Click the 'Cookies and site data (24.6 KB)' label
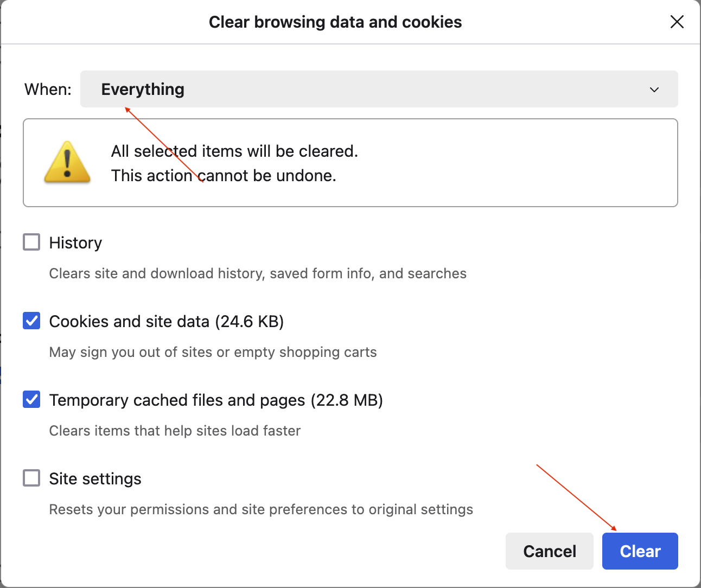The width and height of the screenshot is (701, 588). [x=166, y=322]
